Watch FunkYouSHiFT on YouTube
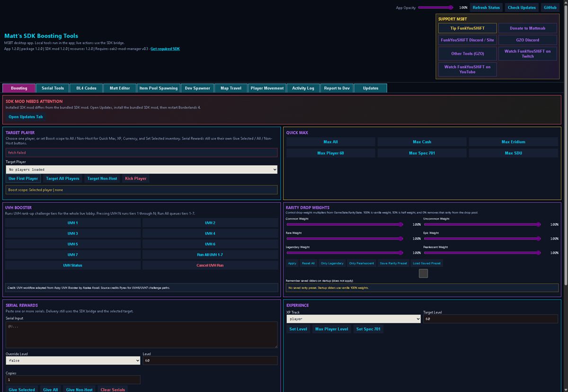568x392 pixels. coord(467,69)
